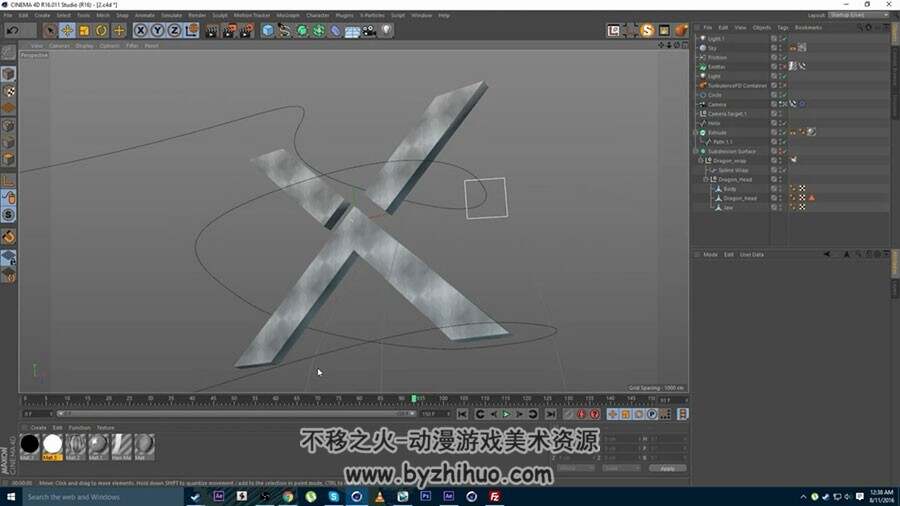The height and width of the screenshot is (506, 900).
Task: Activate the Scale tool
Action: [84, 30]
